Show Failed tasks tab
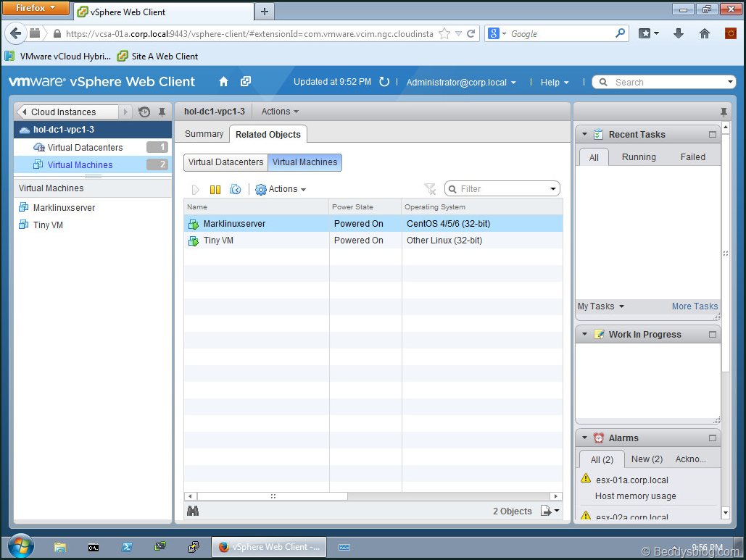 (x=692, y=157)
